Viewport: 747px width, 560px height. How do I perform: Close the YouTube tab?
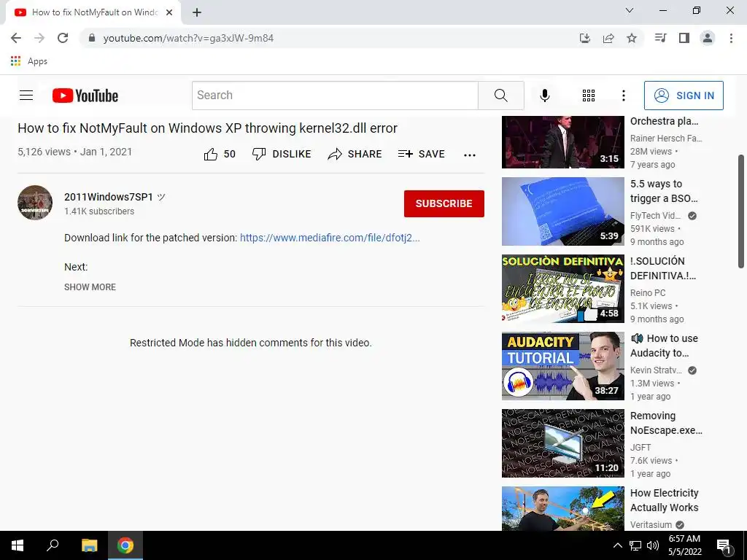[x=169, y=12]
